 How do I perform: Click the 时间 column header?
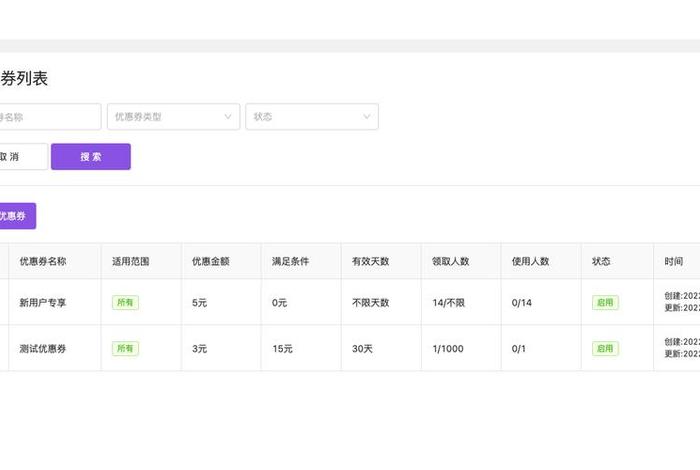click(674, 261)
